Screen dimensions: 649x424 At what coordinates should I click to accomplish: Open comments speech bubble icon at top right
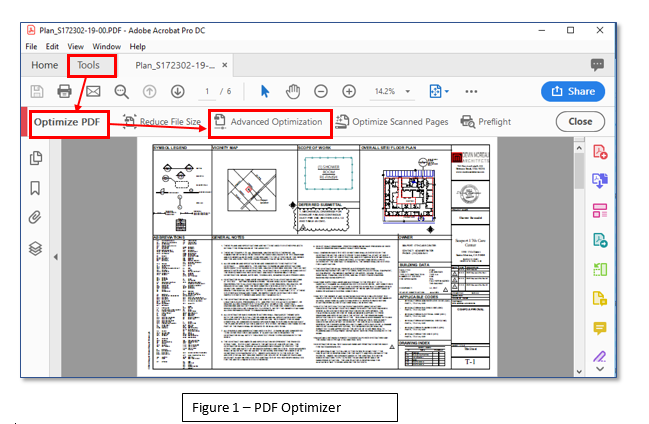pyautogui.click(x=597, y=65)
